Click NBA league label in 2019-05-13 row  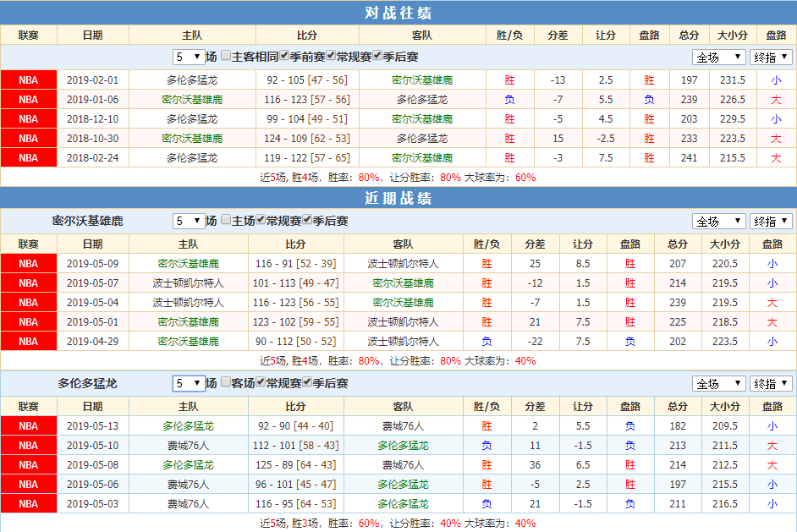click(x=29, y=426)
